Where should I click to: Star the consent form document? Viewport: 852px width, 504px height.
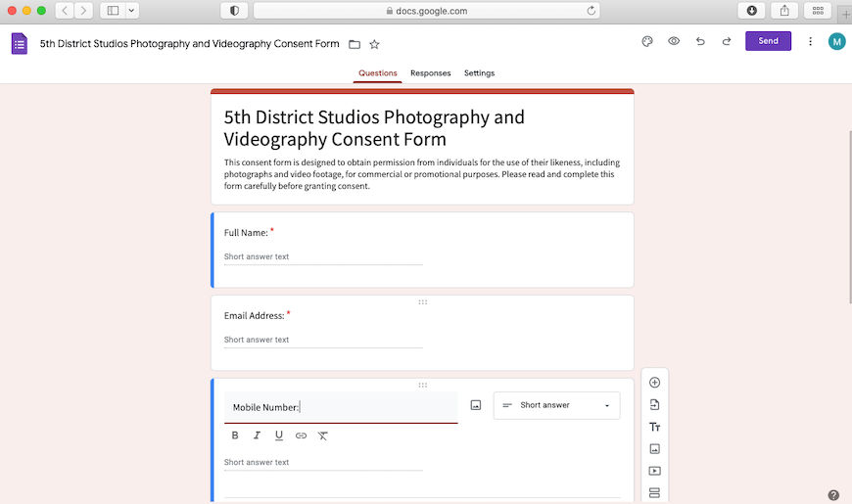374,44
